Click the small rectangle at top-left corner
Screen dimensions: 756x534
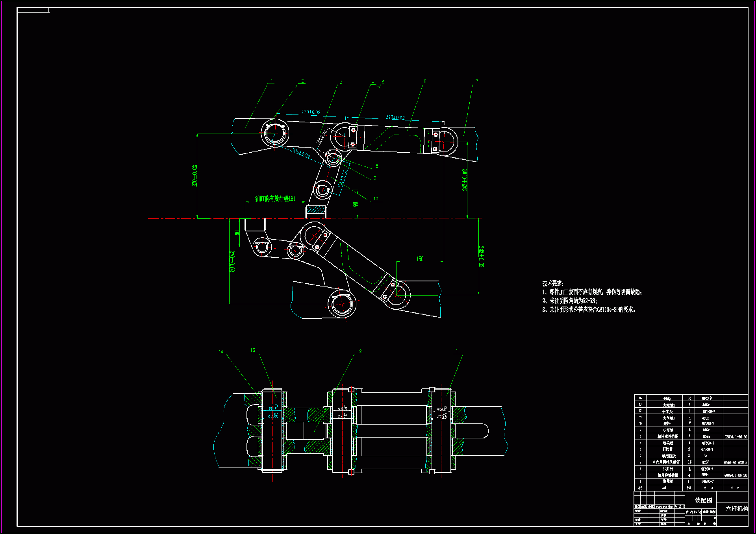click(x=33, y=10)
